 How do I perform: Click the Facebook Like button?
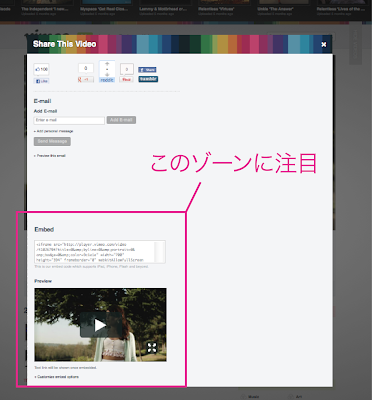point(42,81)
